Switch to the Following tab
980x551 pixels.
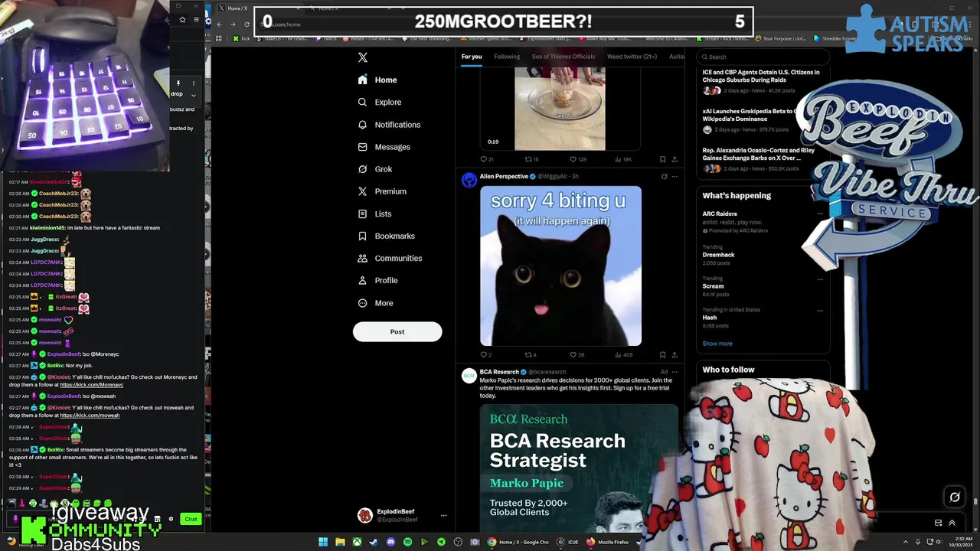pos(507,57)
